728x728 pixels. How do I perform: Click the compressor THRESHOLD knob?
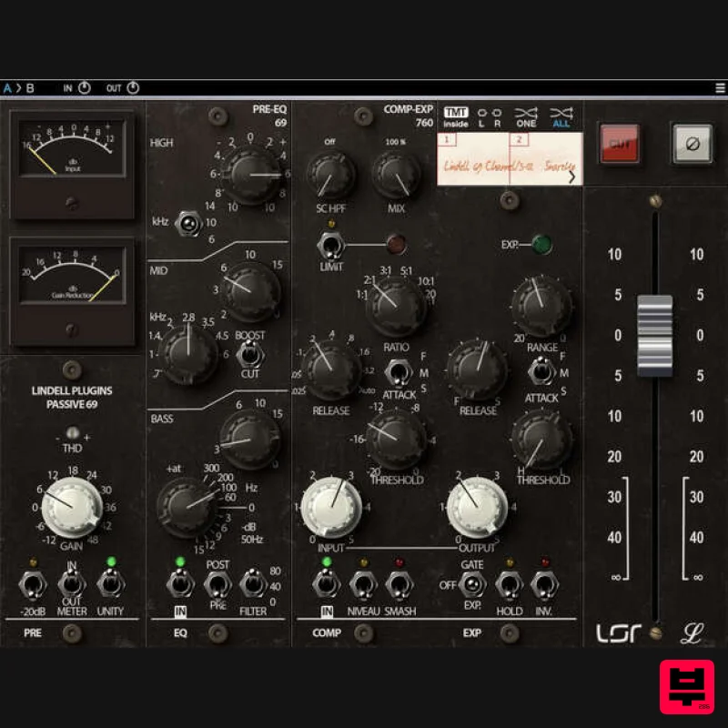(396, 440)
